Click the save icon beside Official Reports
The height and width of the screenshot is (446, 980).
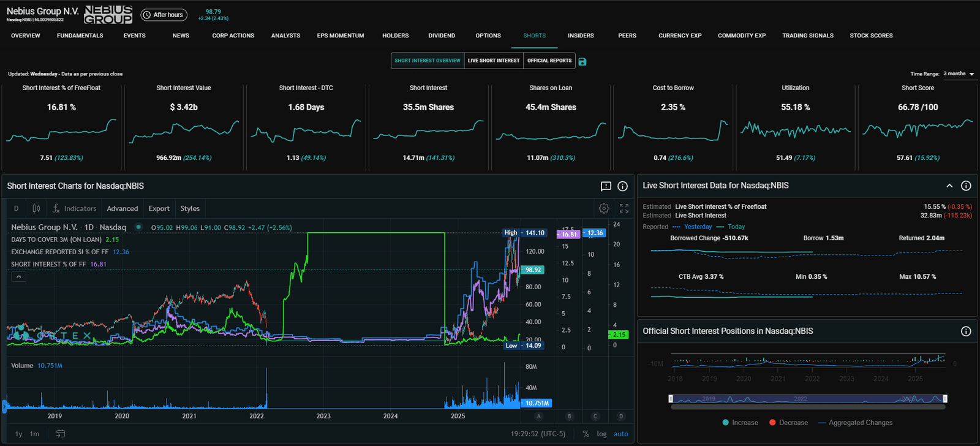tap(582, 61)
